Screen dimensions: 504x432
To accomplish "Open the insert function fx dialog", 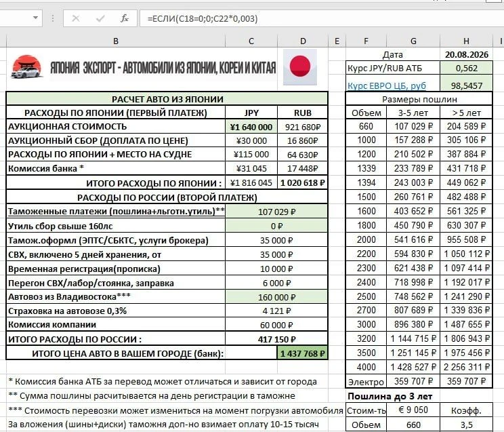I will pos(125,19).
